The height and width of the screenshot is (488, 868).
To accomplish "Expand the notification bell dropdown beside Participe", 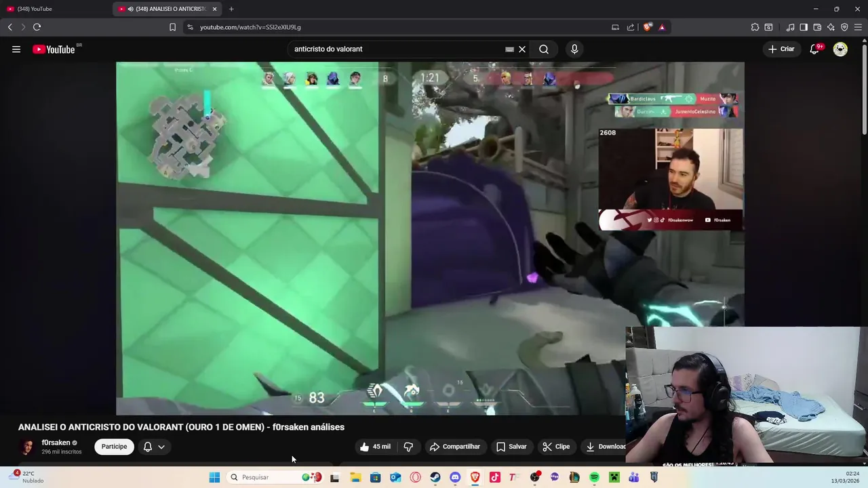I will (x=154, y=447).
